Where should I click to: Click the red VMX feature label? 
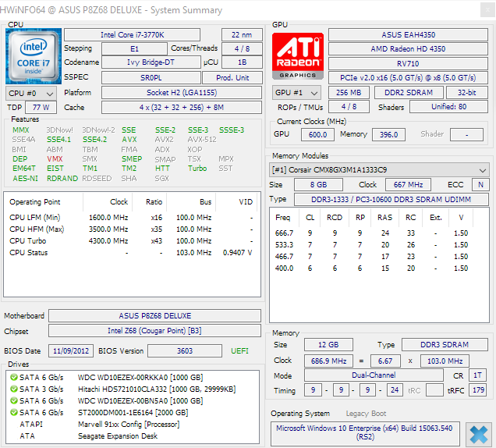click(x=55, y=159)
